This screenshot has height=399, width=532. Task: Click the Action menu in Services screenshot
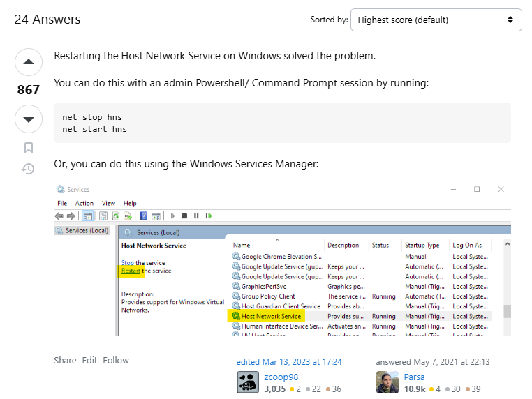[84, 203]
